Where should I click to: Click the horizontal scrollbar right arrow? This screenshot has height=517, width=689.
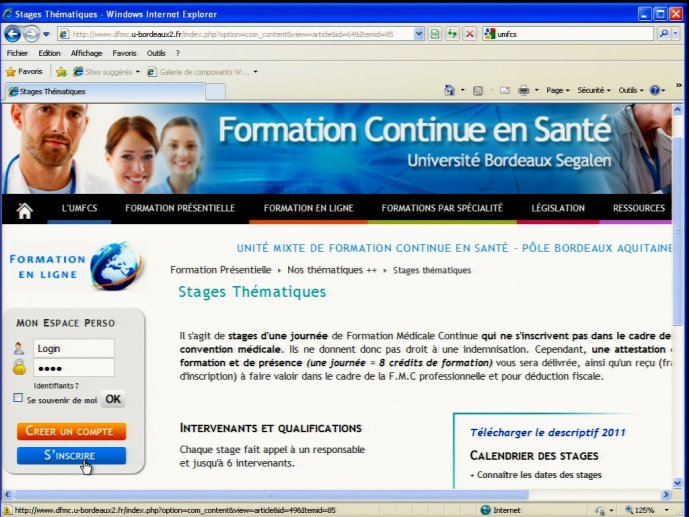[666, 495]
